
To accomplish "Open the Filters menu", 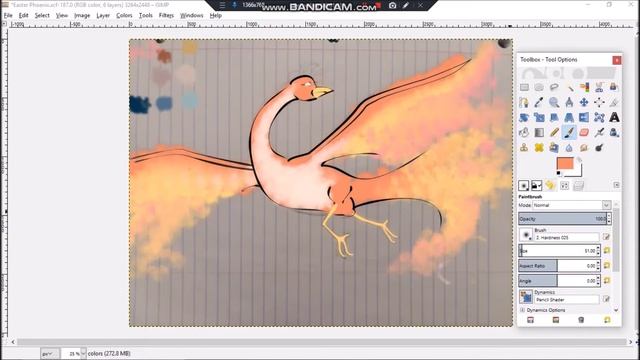I will [166, 16].
